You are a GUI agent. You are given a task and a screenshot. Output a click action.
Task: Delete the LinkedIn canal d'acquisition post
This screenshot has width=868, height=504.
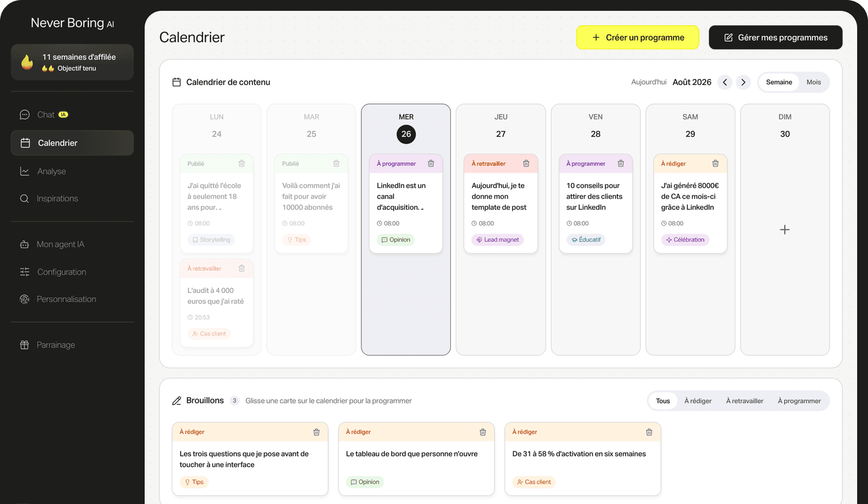431,163
